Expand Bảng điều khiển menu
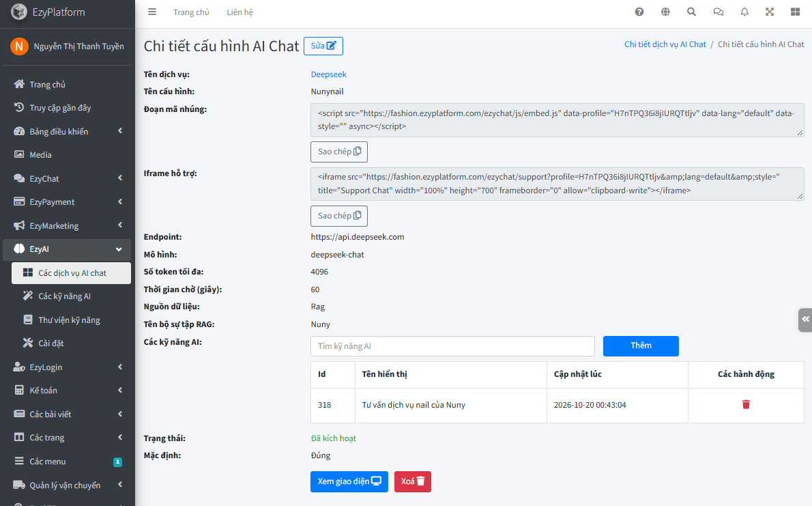812x506 pixels. pyautogui.click(x=66, y=131)
